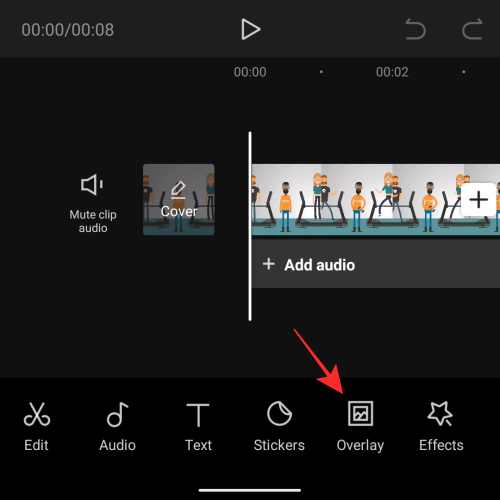Screen dimensions: 500x500
Task: Play the video preview
Action: tap(251, 29)
